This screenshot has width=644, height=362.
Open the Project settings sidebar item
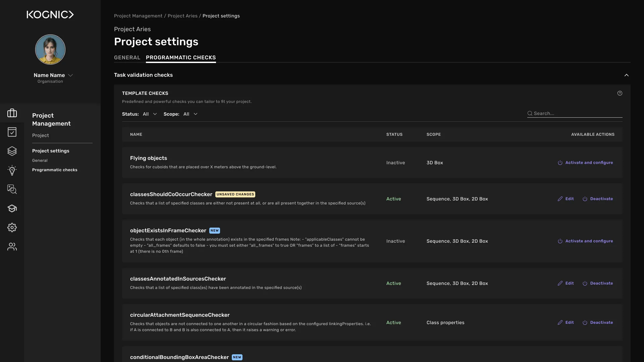tap(51, 151)
